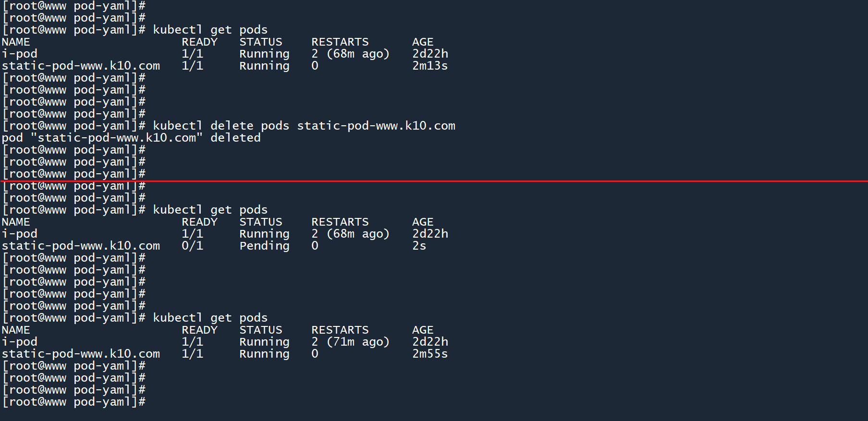The height and width of the screenshot is (421, 868).
Task: Click the final kubectl get pods command
Action: point(210,318)
